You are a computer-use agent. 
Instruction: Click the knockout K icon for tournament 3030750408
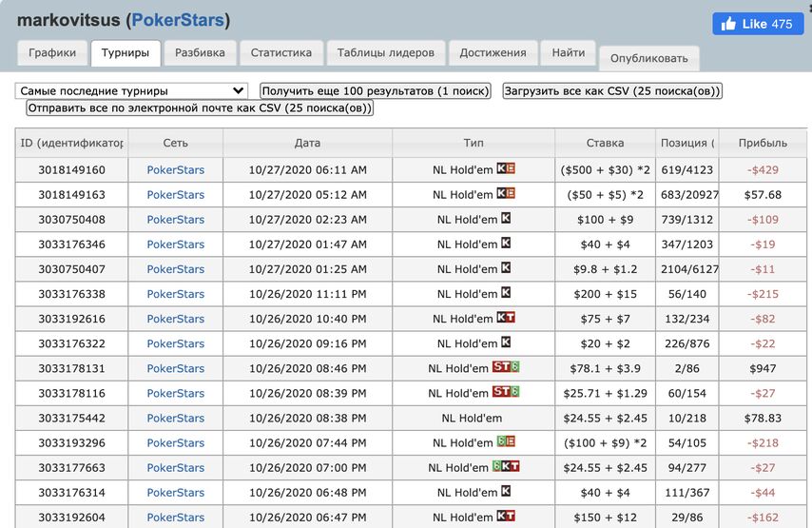(506, 219)
